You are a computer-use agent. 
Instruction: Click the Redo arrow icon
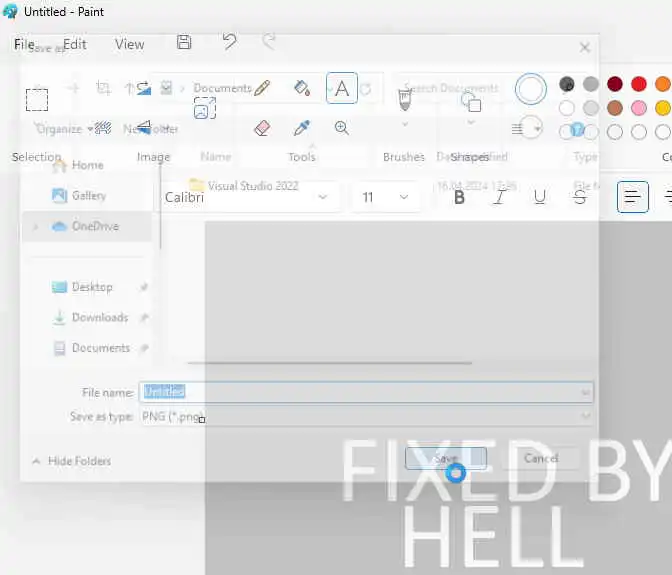[269, 42]
